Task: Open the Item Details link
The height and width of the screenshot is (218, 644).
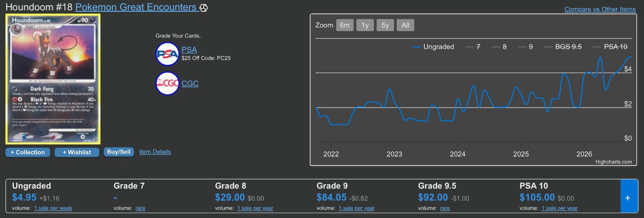Action: tap(155, 152)
